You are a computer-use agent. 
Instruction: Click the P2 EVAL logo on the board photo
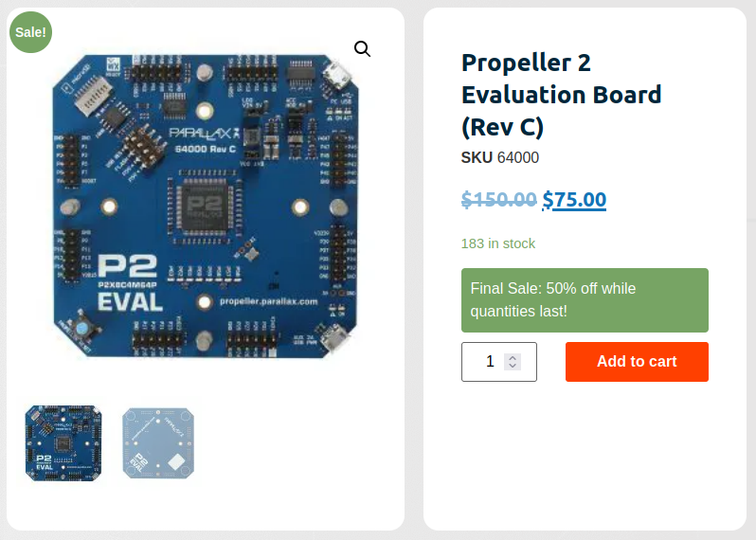coord(130,282)
